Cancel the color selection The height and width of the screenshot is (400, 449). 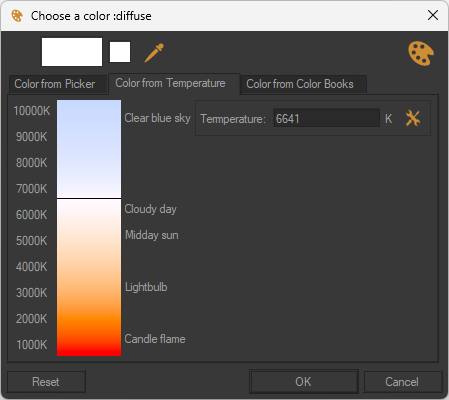pyautogui.click(x=402, y=382)
